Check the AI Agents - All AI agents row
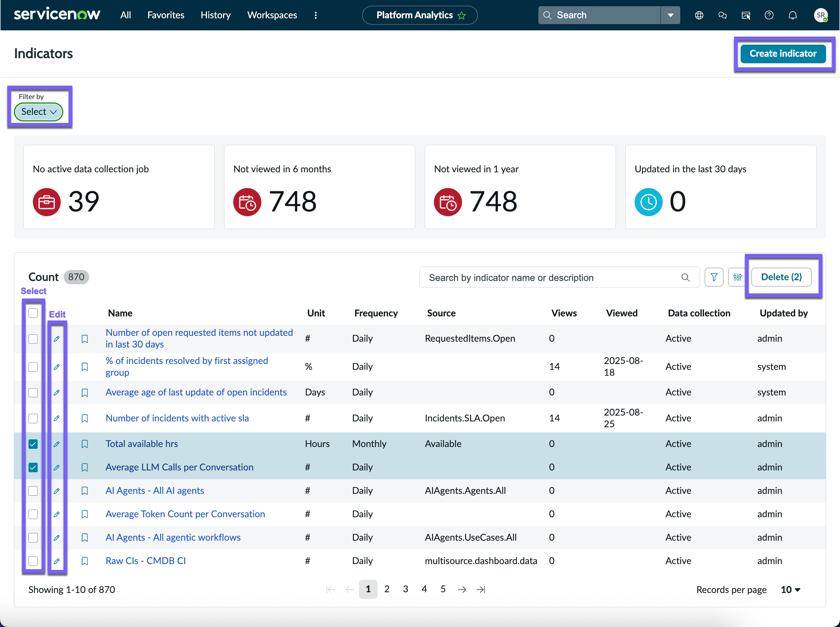This screenshot has height=627, width=840. (x=33, y=491)
